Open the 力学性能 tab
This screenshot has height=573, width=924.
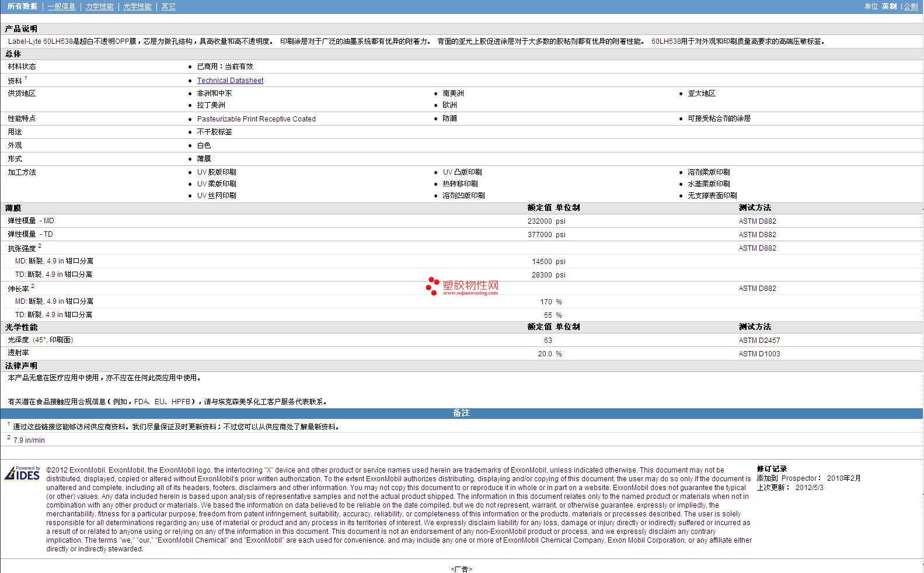pyautogui.click(x=100, y=6)
